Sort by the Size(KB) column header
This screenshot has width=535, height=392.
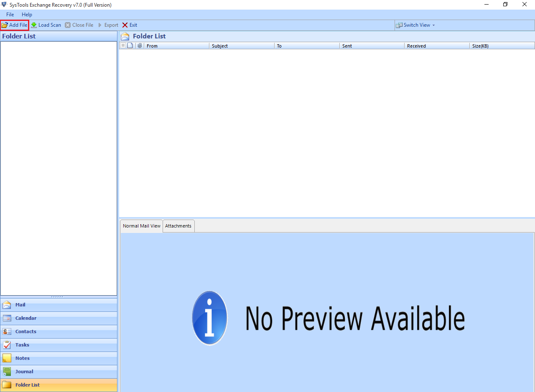coord(502,46)
